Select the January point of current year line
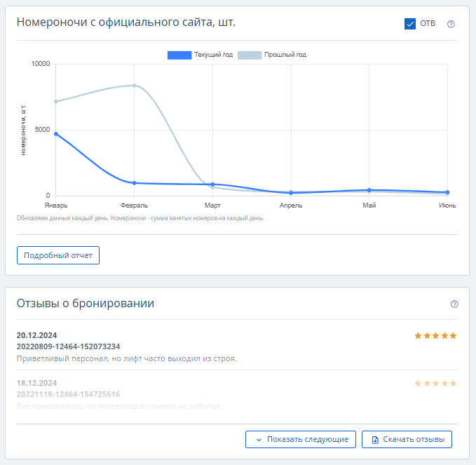The image size is (476, 465). coord(56,134)
